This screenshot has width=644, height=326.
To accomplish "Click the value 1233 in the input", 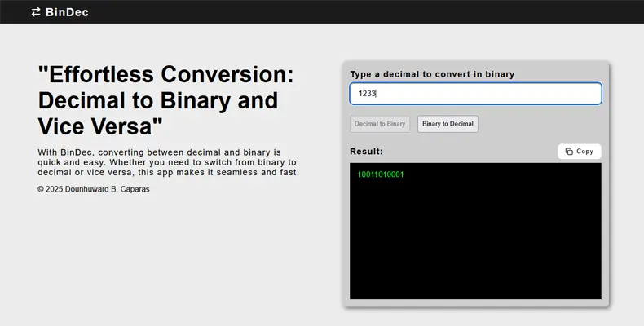I will 367,94.
